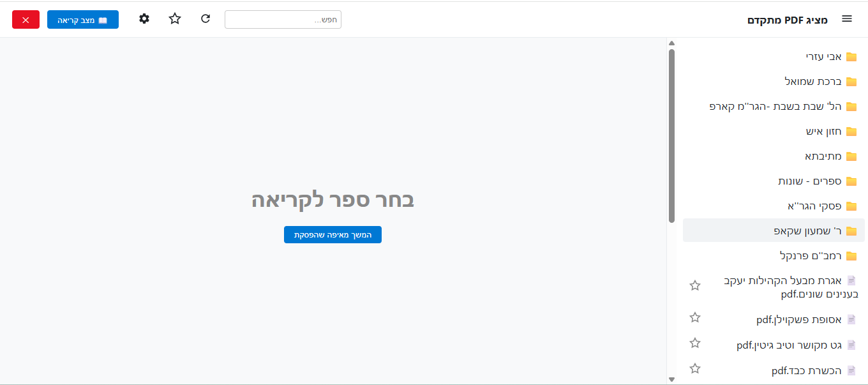
Task: Click inside the חפש search field
Action: coord(283,19)
